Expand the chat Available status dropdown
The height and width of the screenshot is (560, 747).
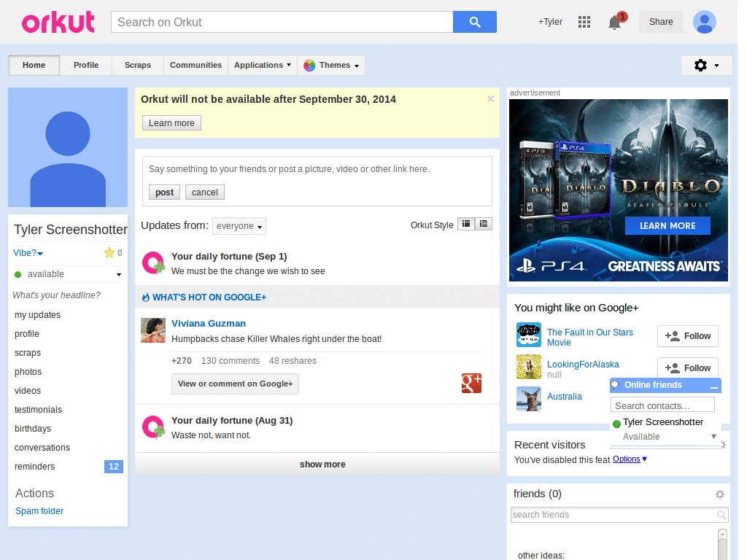pyautogui.click(x=713, y=436)
